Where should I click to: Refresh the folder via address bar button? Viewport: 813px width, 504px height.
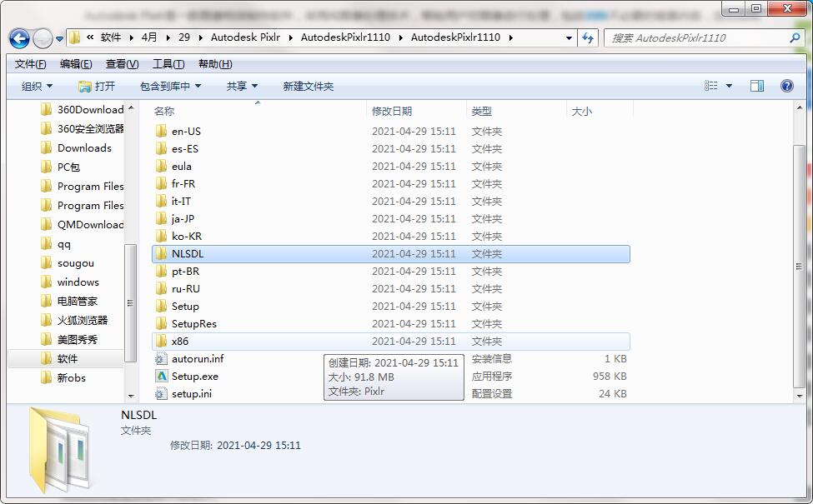click(588, 37)
